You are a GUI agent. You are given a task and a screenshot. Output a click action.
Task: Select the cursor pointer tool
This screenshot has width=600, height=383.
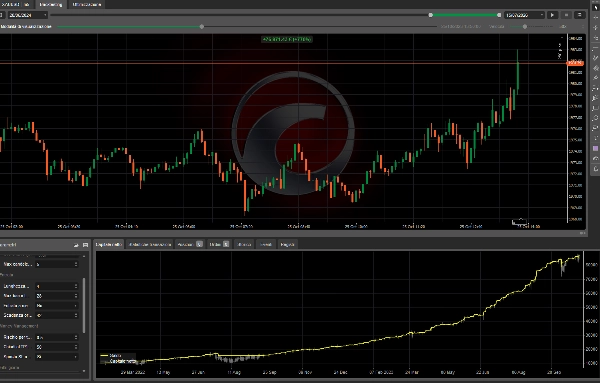click(x=595, y=7)
